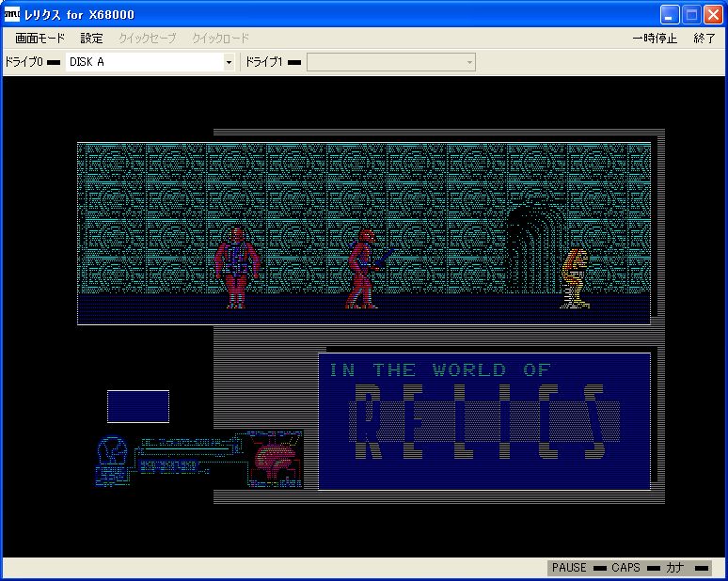The height and width of the screenshot is (581, 728).
Task: Click the 'IN THE WORLD OF' text
Action: (440, 369)
